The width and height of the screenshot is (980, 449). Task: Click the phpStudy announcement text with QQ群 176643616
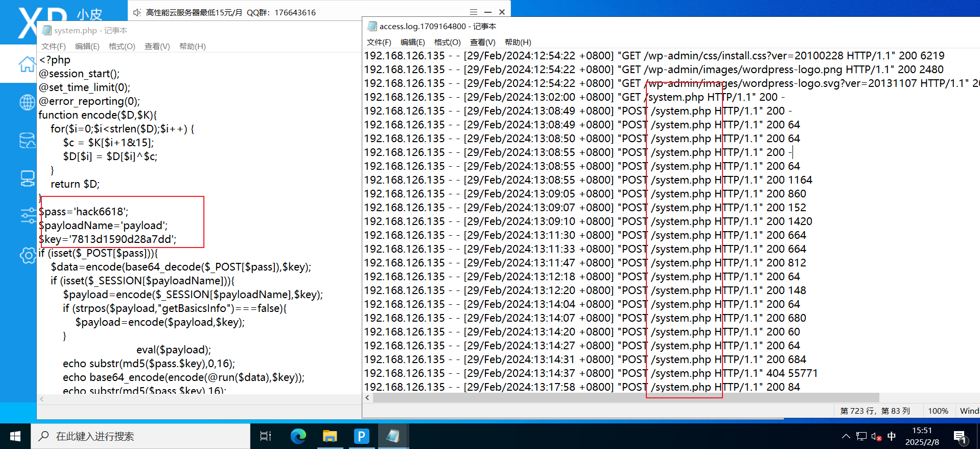(x=230, y=12)
